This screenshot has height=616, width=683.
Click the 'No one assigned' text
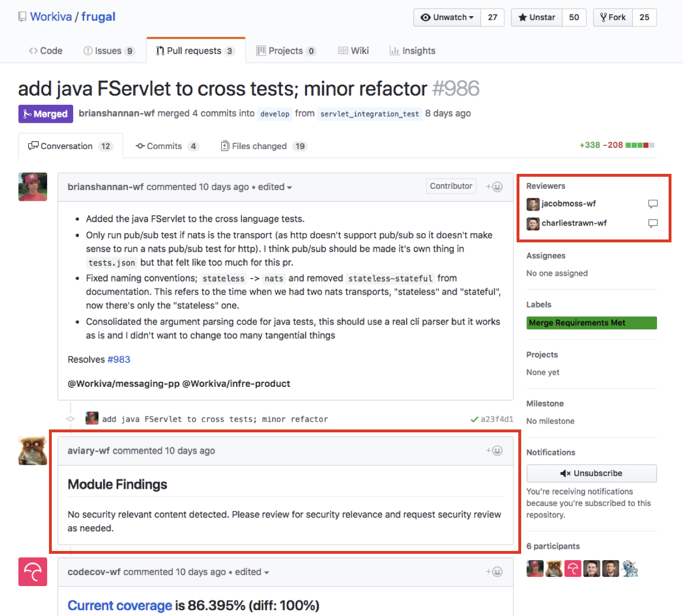coord(557,273)
